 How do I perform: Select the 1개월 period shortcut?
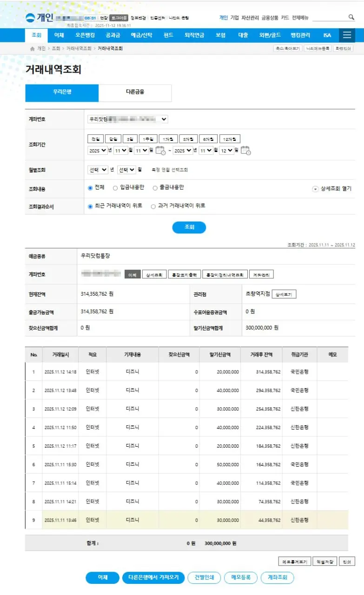(168, 139)
